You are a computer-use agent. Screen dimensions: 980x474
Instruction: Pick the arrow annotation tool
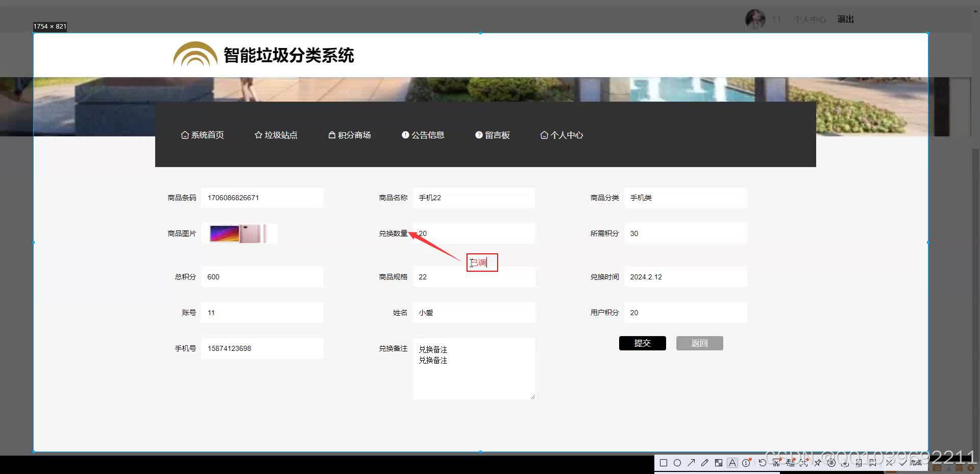point(692,462)
